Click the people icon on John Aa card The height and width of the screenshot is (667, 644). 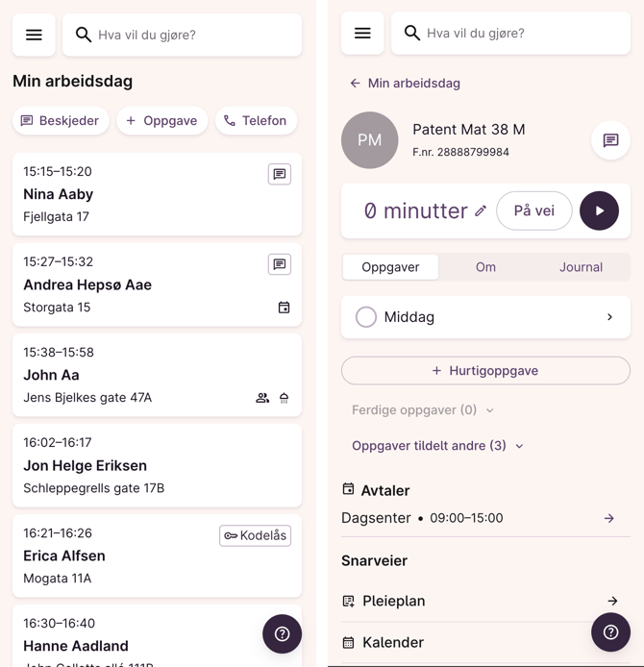(x=262, y=398)
